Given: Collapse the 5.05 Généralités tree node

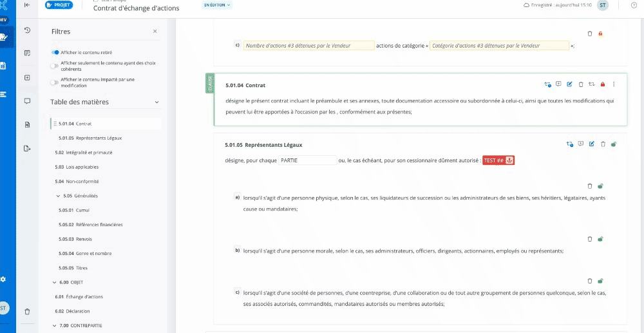Looking at the screenshot, I should click(x=59, y=196).
